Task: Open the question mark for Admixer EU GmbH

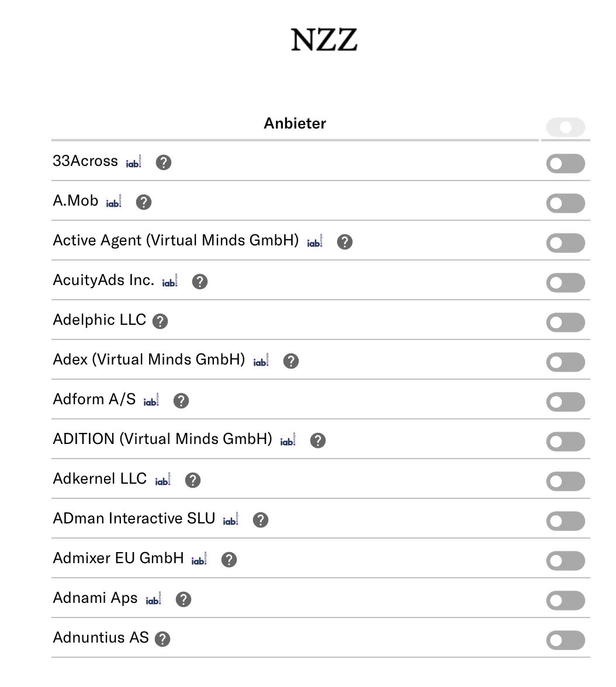Action: click(229, 560)
